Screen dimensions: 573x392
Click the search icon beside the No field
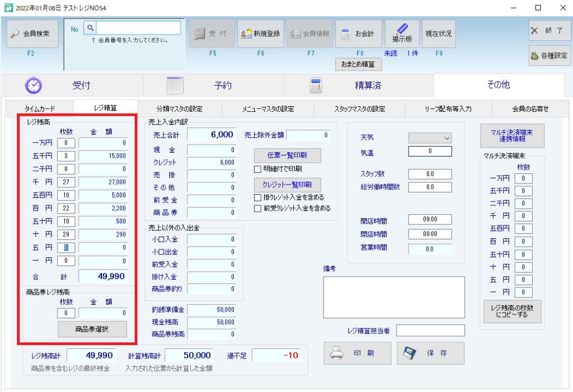point(90,27)
